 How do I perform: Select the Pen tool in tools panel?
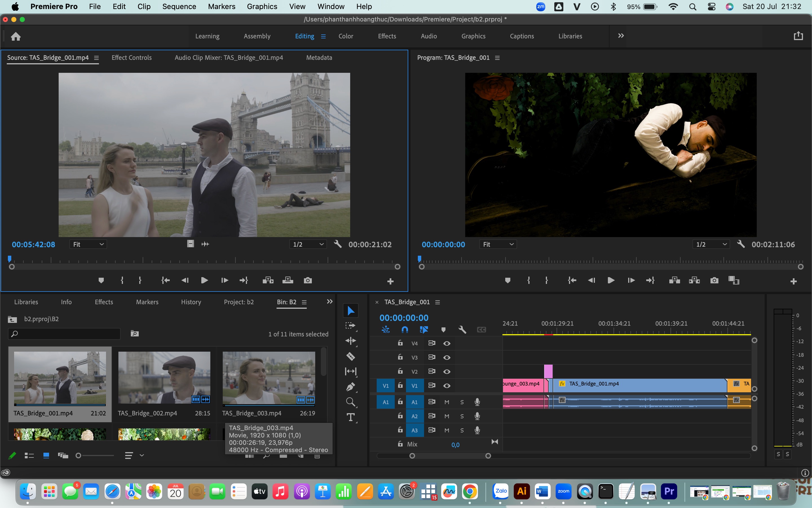point(351,387)
